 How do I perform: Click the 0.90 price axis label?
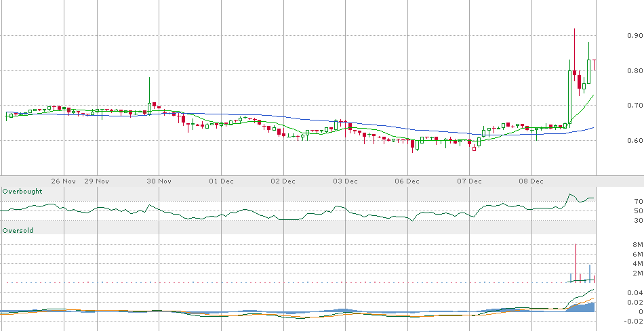tap(635, 36)
